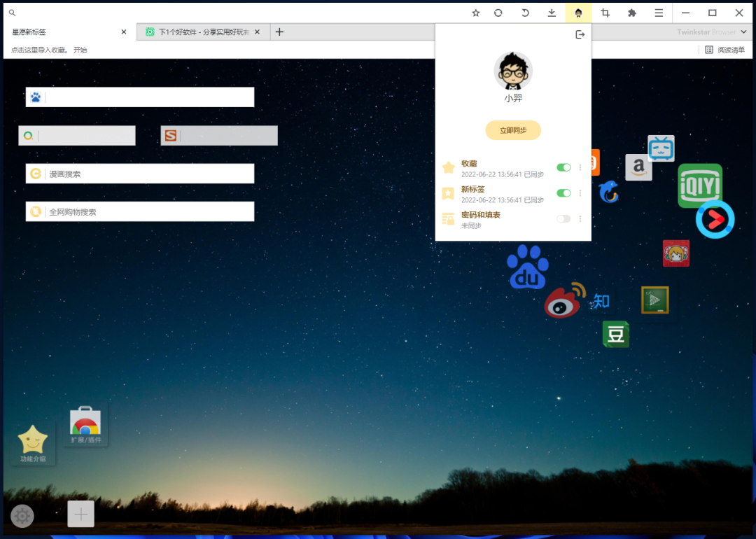Toggle 新标签 sync switch

tap(563, 192)
